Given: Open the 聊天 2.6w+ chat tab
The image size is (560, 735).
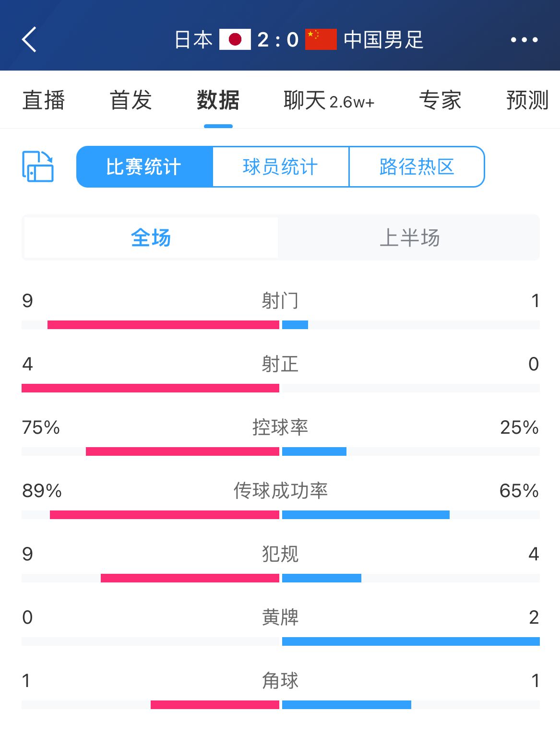Looking at the screenshot, I should click(x=329, y=101).
